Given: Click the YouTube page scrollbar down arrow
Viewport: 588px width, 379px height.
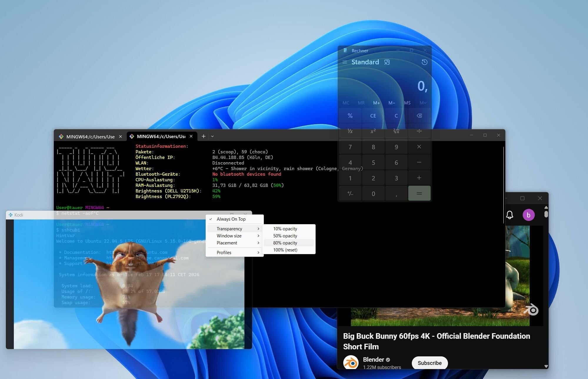Looking at the screenshot, I should pos(546,366).
